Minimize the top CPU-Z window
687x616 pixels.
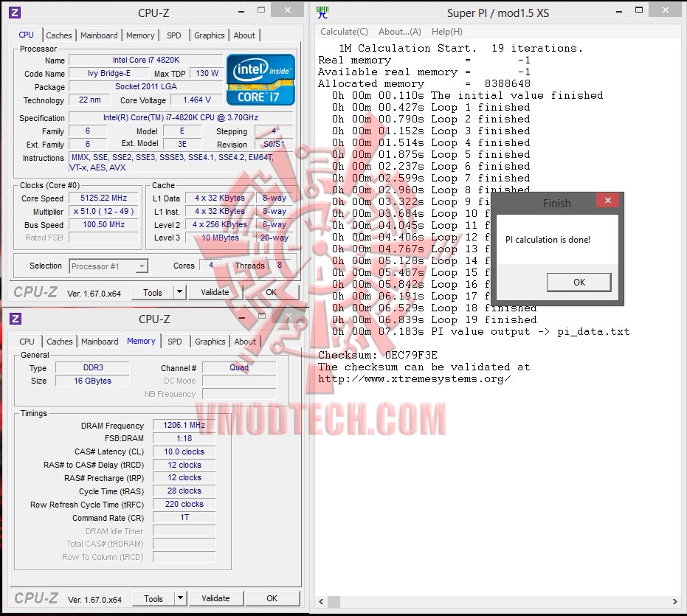pos(241,11)
